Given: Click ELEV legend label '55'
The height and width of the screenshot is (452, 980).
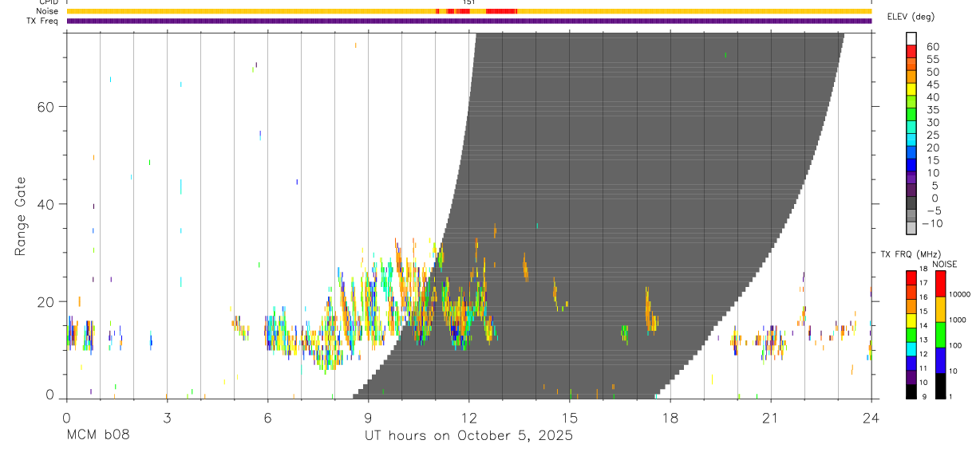Looking at the screenshot, I should coord(933,60).
